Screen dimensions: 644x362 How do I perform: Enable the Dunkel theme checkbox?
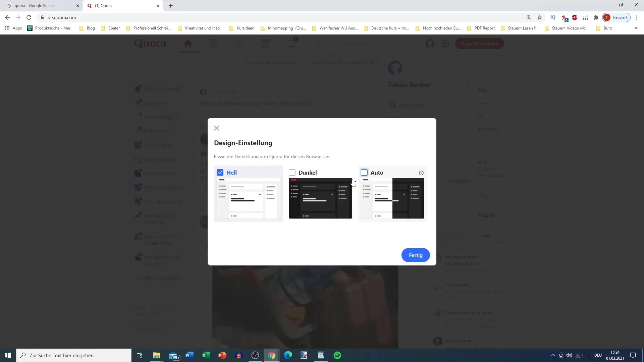click(292, 173)
